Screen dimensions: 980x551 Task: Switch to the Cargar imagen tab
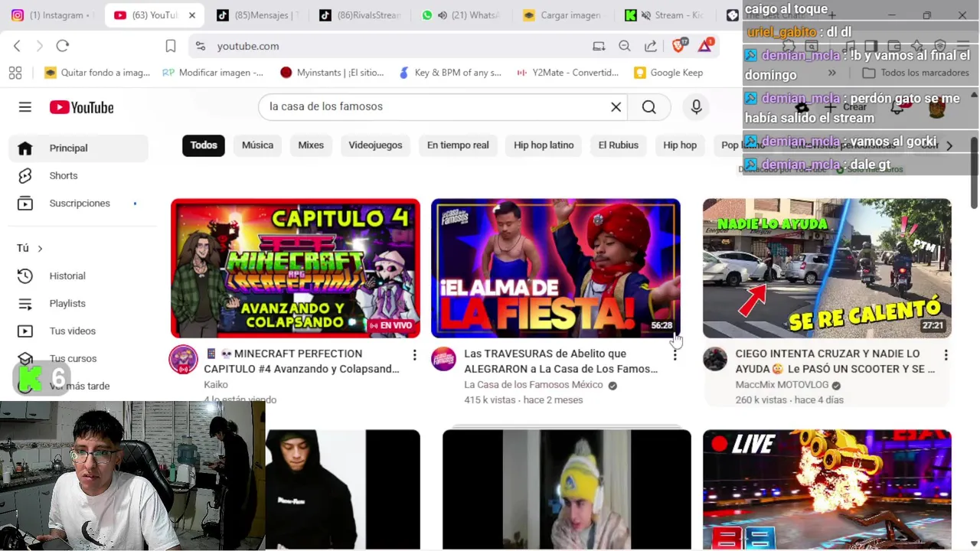tap(563, 15)
